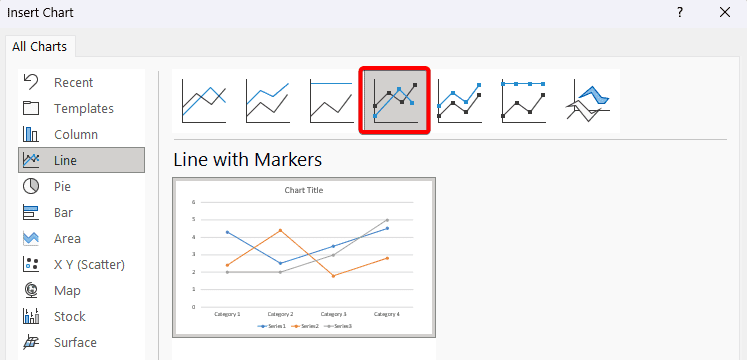Open dialog help with question mark
This screenshot has height=360, width=747.
(680, 12)
